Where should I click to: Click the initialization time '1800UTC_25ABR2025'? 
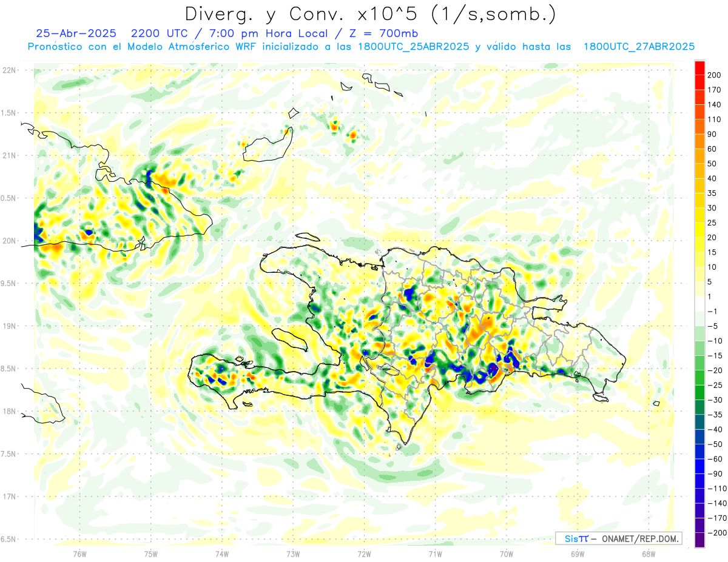pos(414,47)
